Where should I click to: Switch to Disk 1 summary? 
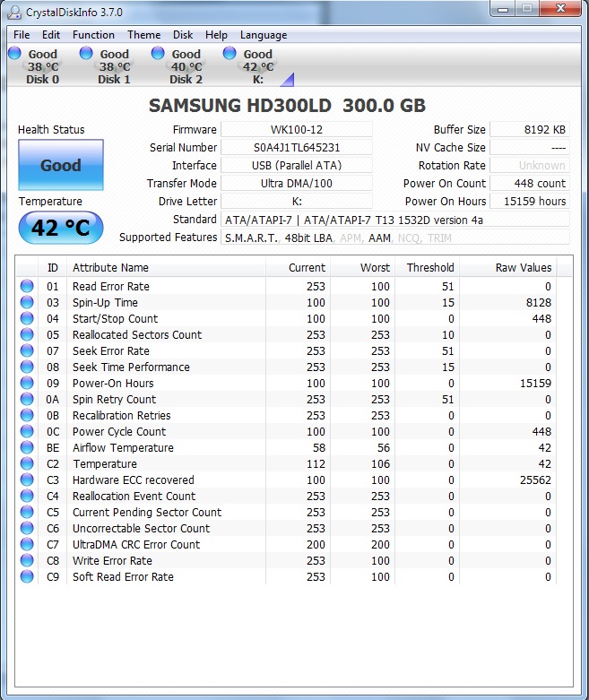[114, 66]
